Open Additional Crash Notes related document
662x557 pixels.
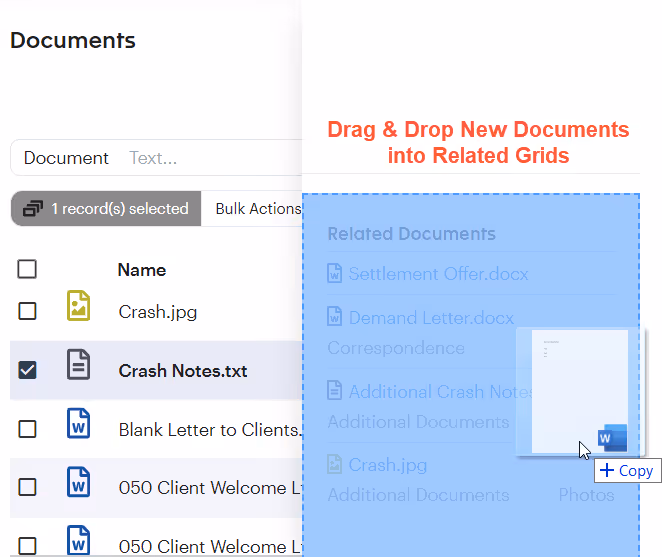click(441, 391)
